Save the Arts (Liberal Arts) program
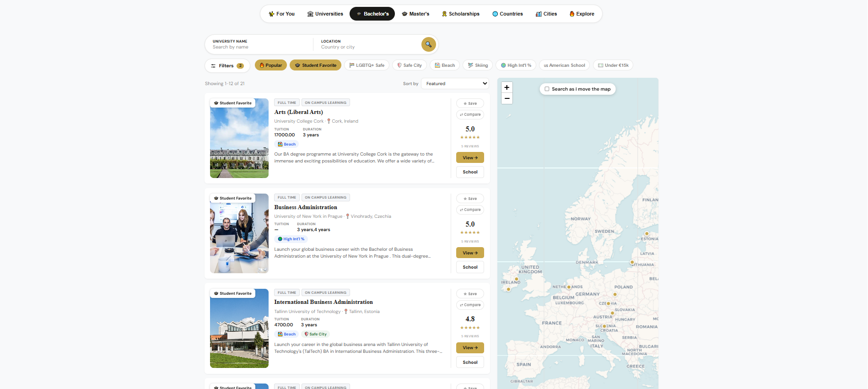Viewport: 868px width, 389px height. click(x=470, y=103)
